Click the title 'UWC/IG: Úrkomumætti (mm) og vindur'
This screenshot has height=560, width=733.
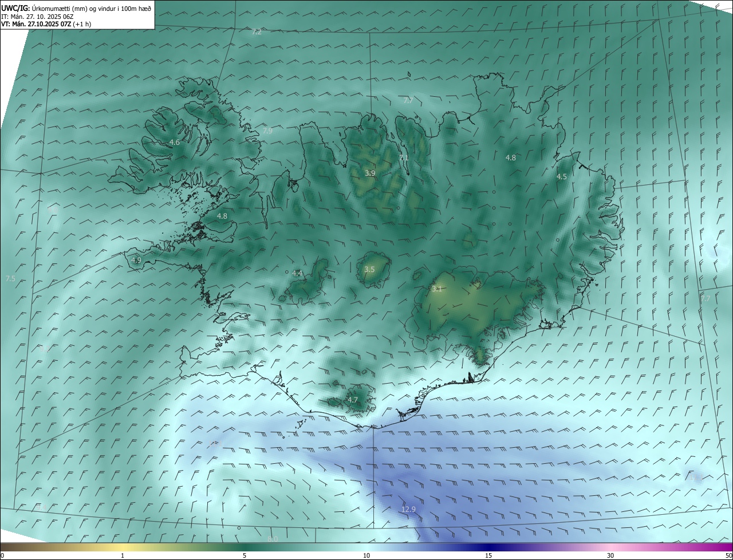[x=76, y=9]
